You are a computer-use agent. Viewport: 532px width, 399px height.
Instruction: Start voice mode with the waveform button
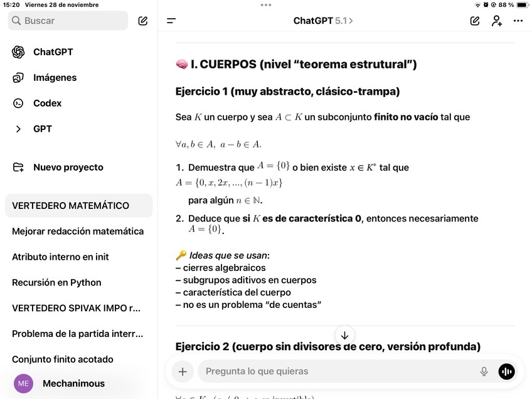click(x=506, y=371)
